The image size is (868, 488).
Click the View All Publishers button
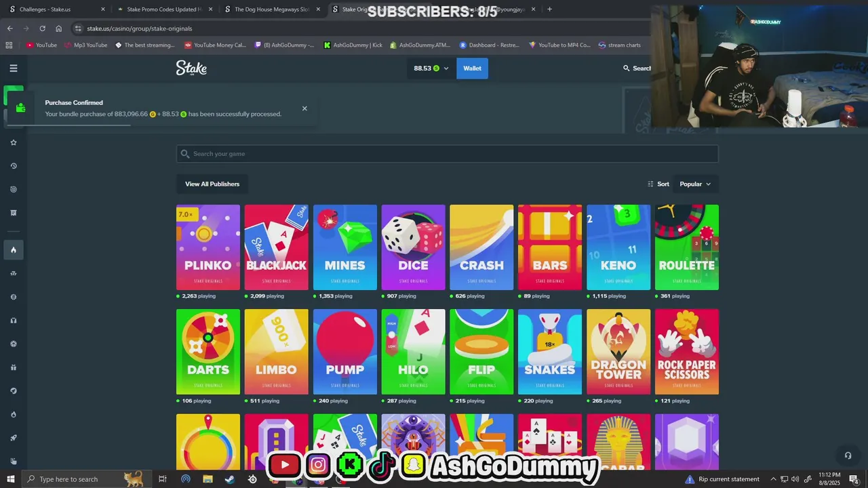(x=212, y=184)
